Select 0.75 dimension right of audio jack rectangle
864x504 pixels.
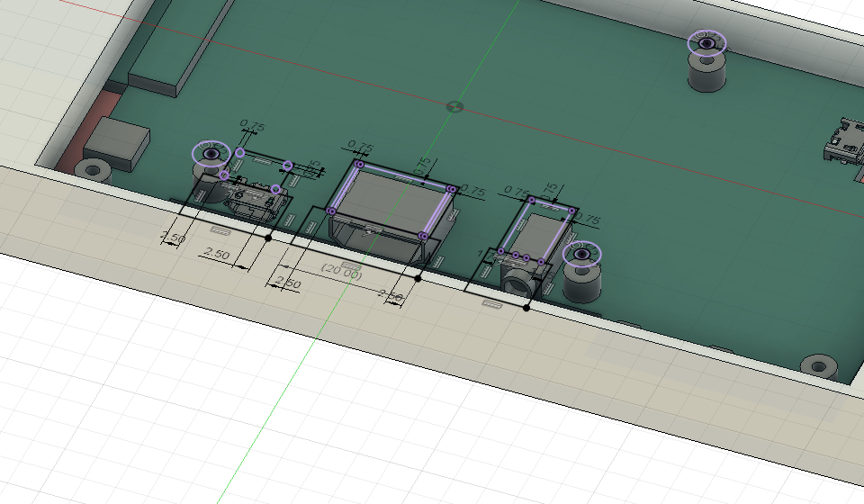coord(588,220)
